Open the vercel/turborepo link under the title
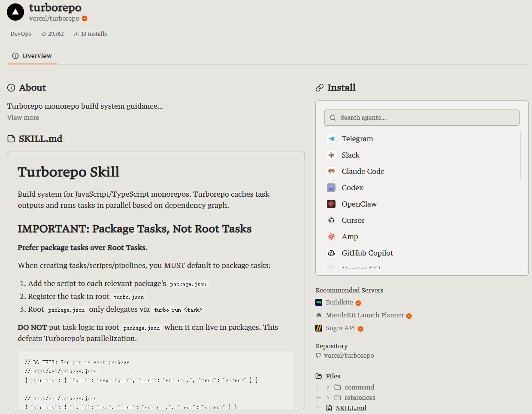The height and width of the screenshot is (414, 532). 54,18
